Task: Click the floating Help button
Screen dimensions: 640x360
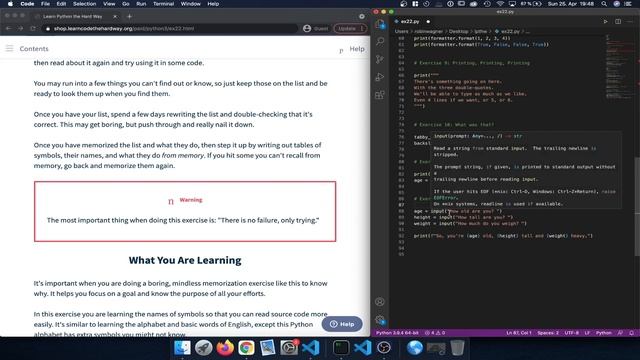Action: (x=342, y=324)
